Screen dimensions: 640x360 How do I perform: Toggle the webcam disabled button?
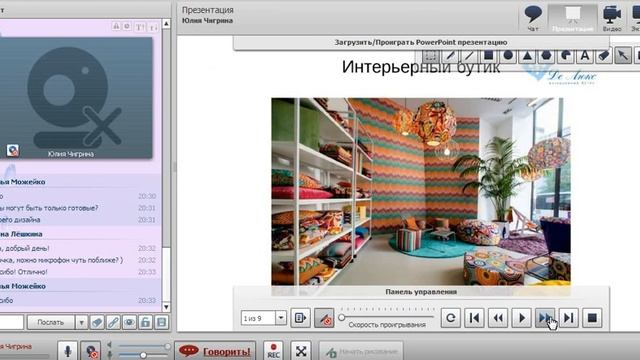click(x=91, y=351)
